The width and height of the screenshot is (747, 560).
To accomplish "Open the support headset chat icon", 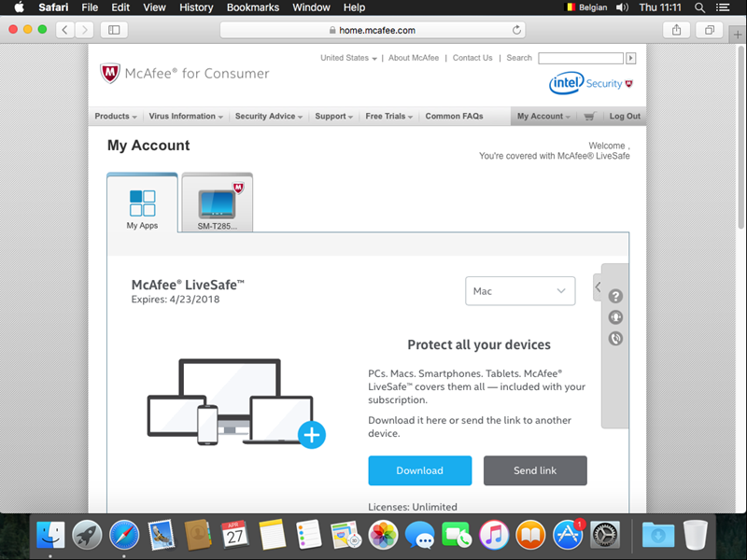I will pyautogui.click(x=615, y=317).
